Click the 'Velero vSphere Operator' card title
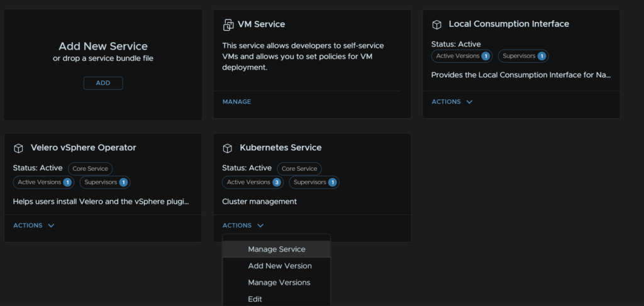 point(84,148)
